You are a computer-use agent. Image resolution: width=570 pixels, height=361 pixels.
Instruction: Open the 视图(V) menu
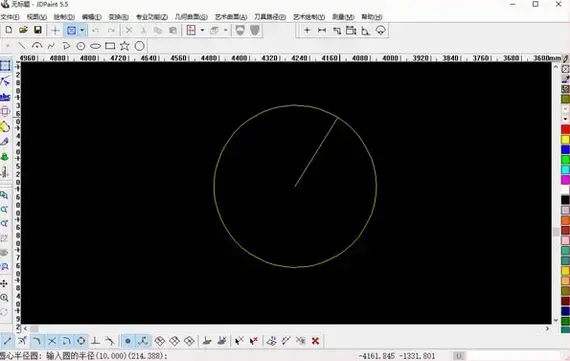(37, 17)
